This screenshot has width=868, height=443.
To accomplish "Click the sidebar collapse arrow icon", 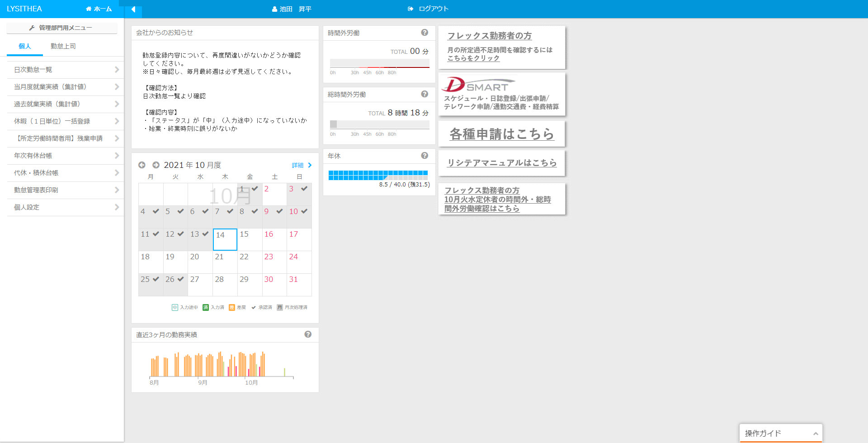I will 133,9.
